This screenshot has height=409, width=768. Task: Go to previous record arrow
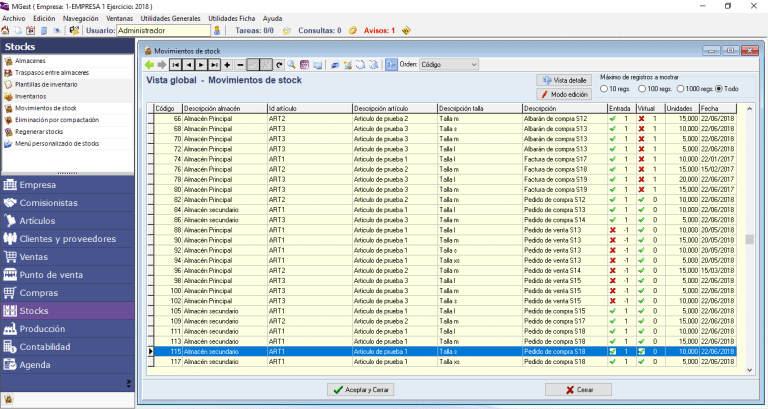(x=188, y=65)
